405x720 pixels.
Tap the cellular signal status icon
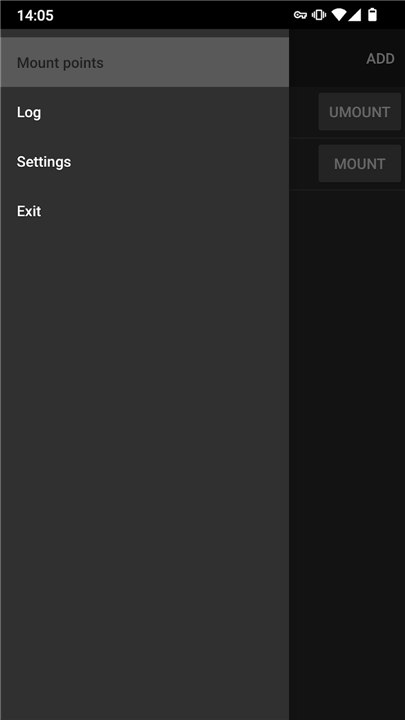[354, 15]
